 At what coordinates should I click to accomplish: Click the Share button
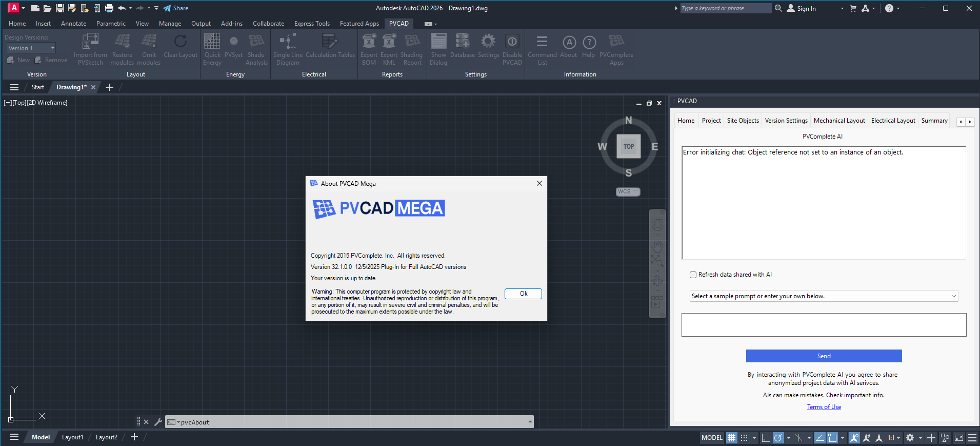pyautogui.click(x=176, y=8)
